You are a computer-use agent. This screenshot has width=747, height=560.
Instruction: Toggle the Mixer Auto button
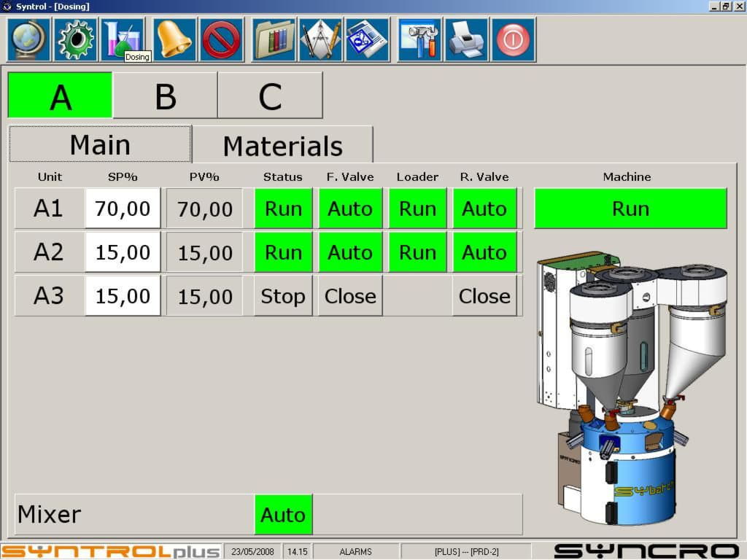(283, 515)
